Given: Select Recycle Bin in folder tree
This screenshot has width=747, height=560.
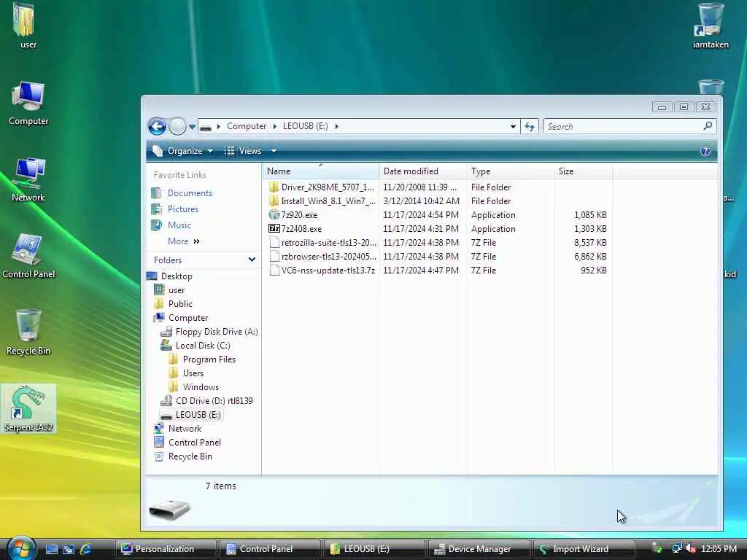Looking at the screenshot, I should click(190, 456).
